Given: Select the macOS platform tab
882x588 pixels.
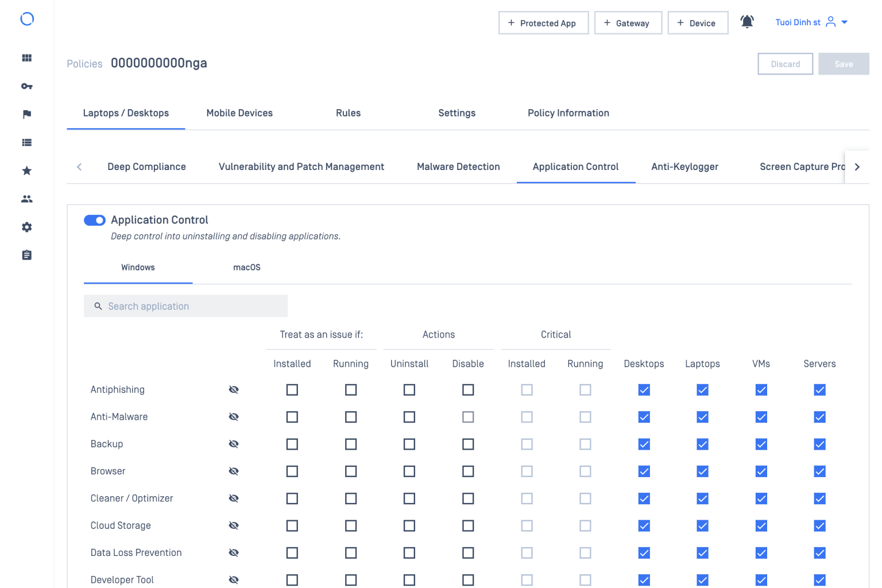Looking at the screenshot, I should click(x=247, y=268).
